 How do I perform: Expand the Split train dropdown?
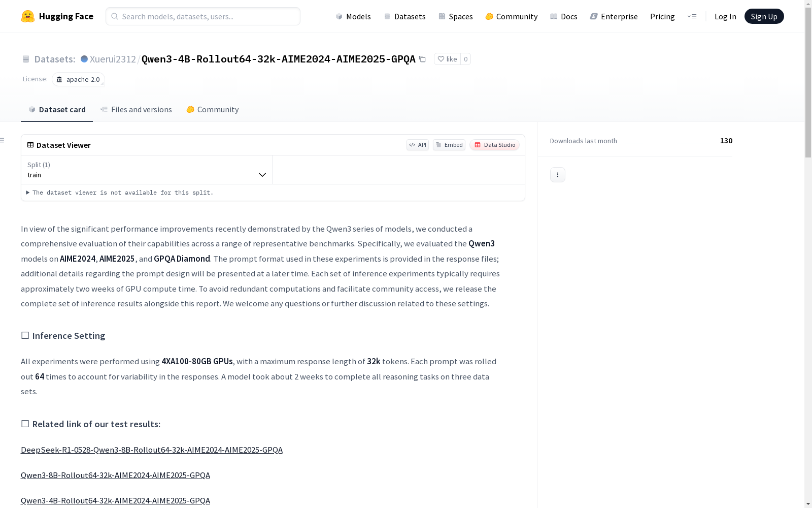click(147, 170)
